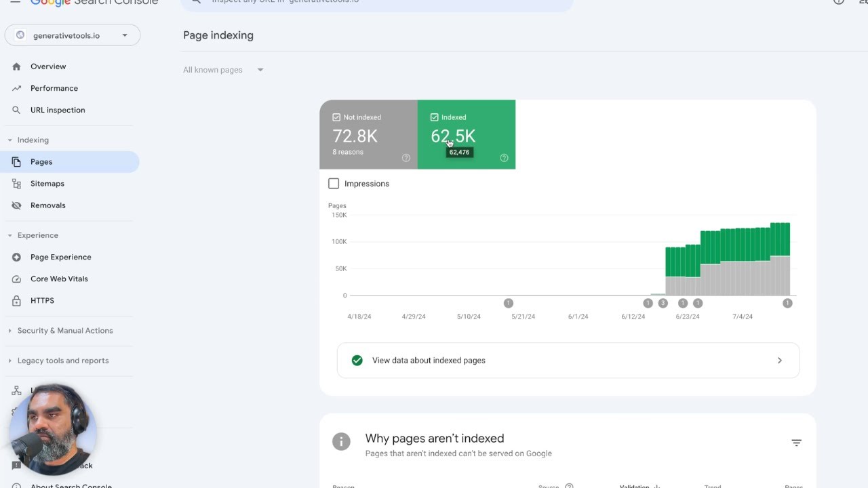Open Core Web Vitals report

click(x=59, y=279)
